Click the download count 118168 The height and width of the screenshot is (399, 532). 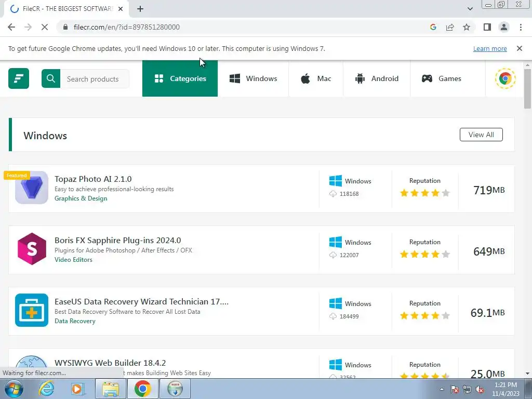point(349,194)
